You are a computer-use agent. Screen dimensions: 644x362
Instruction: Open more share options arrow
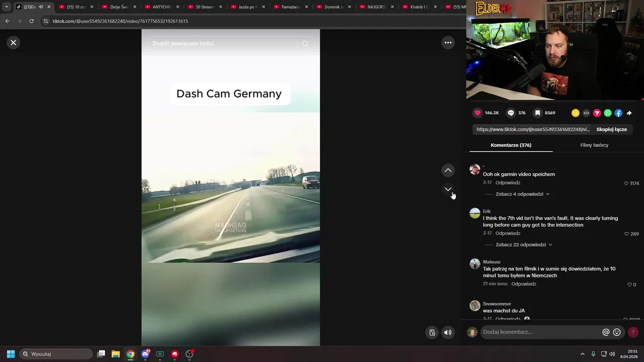click(x=629, y=113)
